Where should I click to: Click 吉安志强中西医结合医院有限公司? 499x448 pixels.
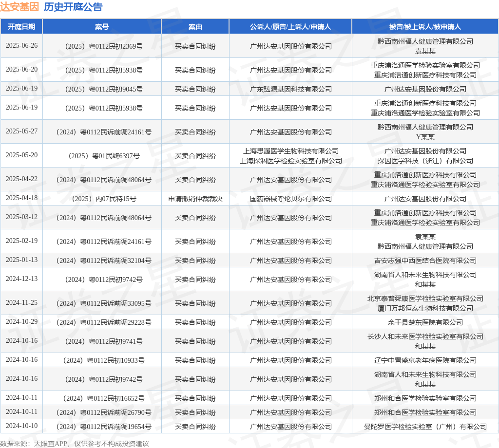coord(425,261)
